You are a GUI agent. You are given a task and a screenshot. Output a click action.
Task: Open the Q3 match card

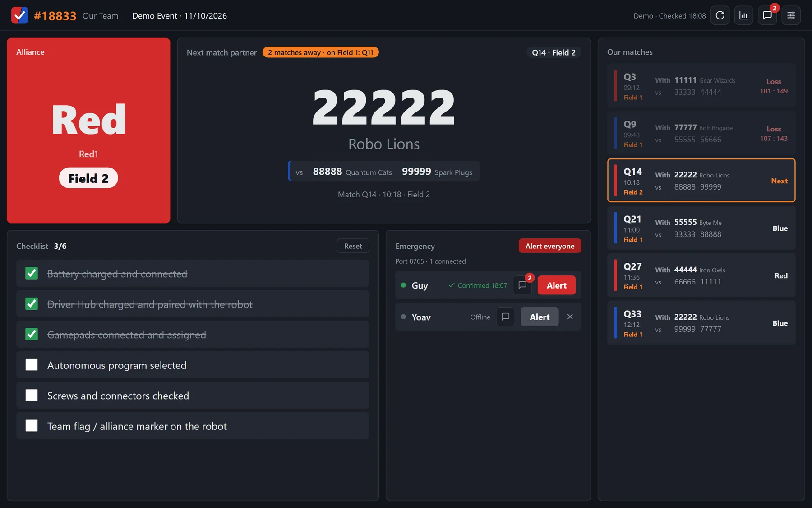(701, 86)
